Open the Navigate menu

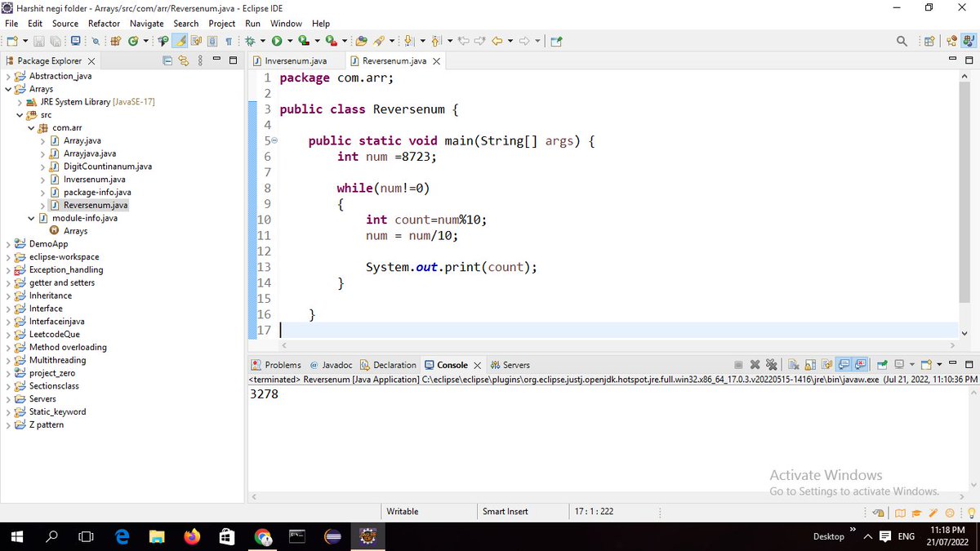[x=146, y=24]
